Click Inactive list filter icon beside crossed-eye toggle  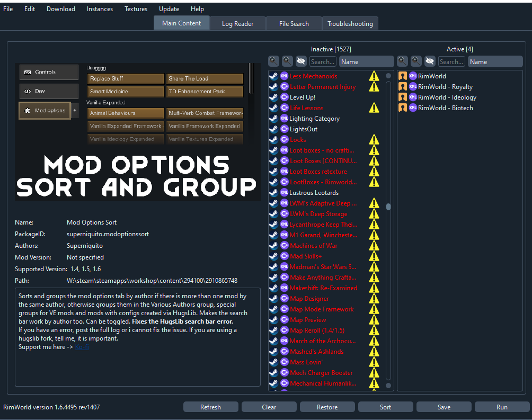pos(287,61)
